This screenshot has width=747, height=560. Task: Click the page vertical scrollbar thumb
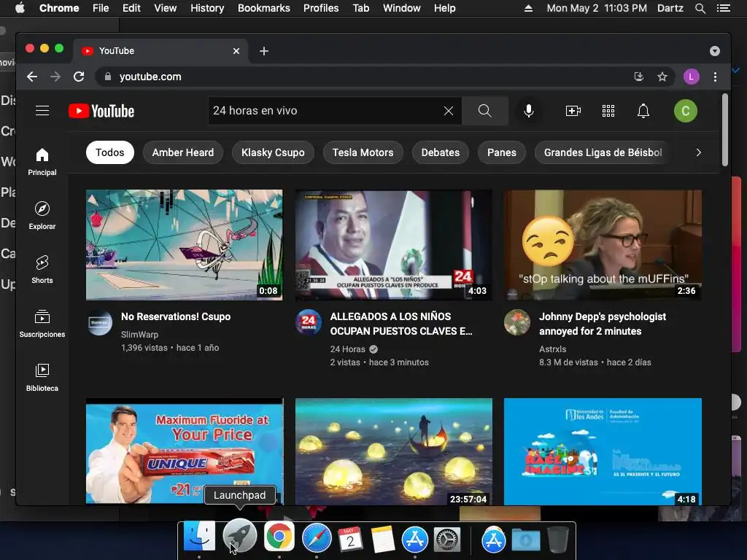pos(724,130)
